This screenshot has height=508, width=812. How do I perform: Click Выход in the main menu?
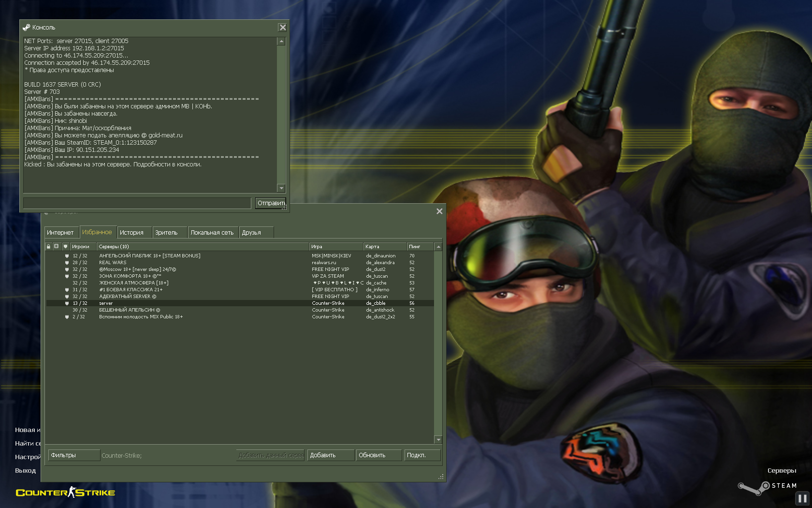26,471
